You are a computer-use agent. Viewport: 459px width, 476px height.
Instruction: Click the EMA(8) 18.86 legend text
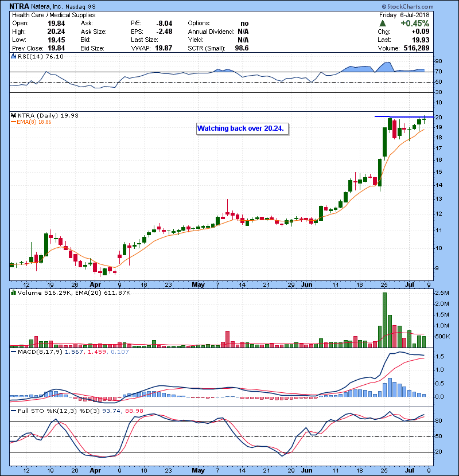(34, 122)
